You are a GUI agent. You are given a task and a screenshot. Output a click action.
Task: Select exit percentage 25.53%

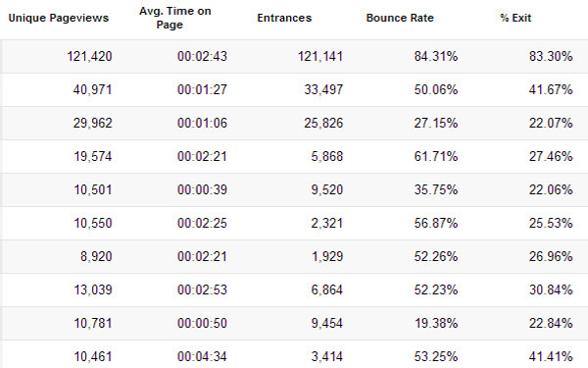click(551, 224)
